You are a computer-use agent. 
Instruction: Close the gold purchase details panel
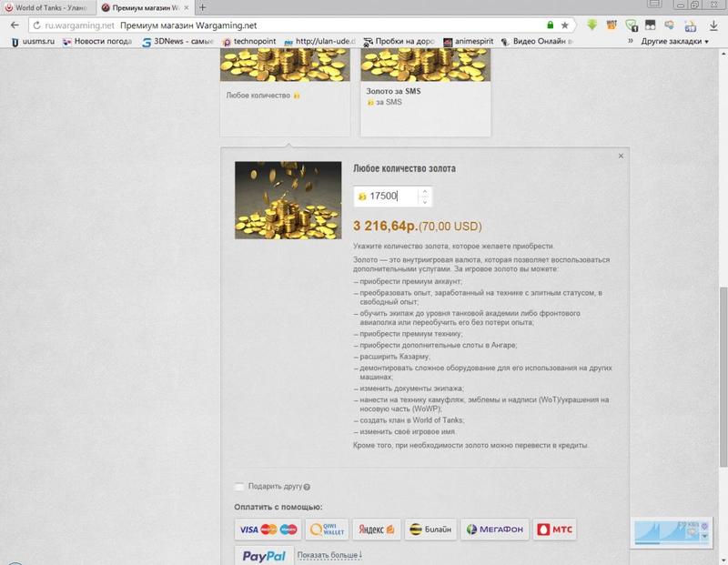pos(621,156)
